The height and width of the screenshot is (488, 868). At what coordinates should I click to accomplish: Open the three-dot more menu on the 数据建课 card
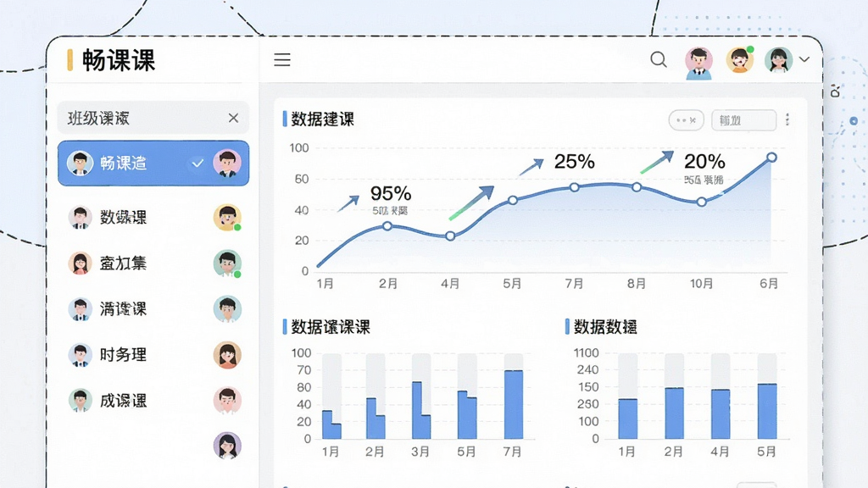787,119
